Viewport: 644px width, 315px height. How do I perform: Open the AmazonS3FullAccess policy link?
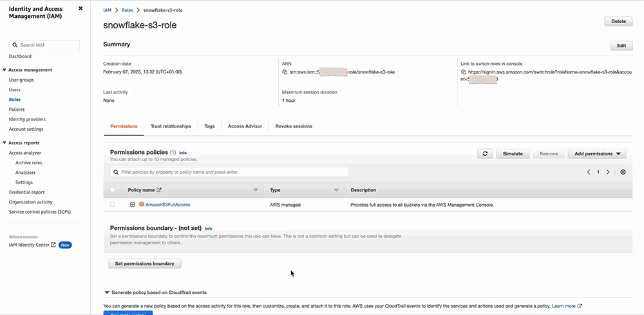click(167, 204)
